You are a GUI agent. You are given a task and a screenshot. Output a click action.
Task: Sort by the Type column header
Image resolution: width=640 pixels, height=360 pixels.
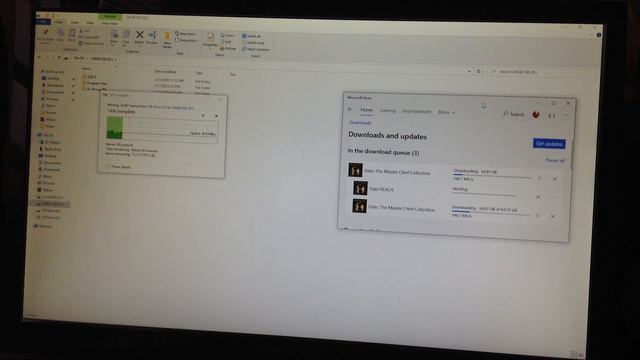199,73
